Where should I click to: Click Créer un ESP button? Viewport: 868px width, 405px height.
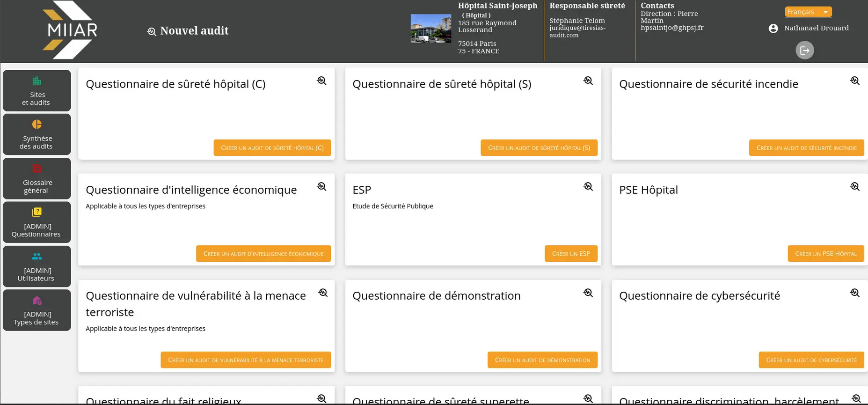point(571,254)
